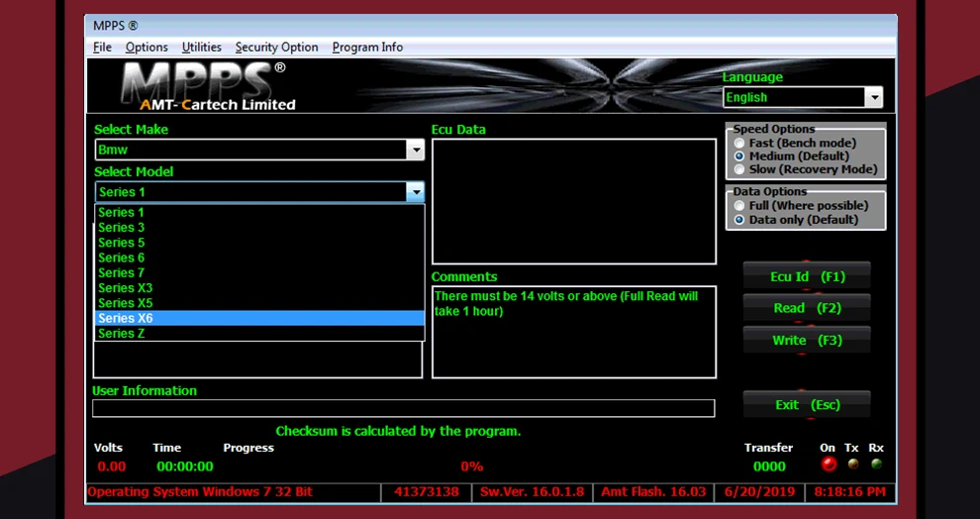The height and width of the screenshot is (519, 980).
Task: Click the red On indicator light
Action: tap(829, 465)
